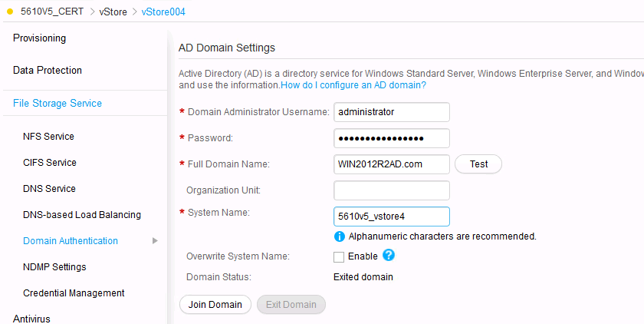Go to NDMP Settings
Screen dimensions: 644x324
[x=54, y=267]
